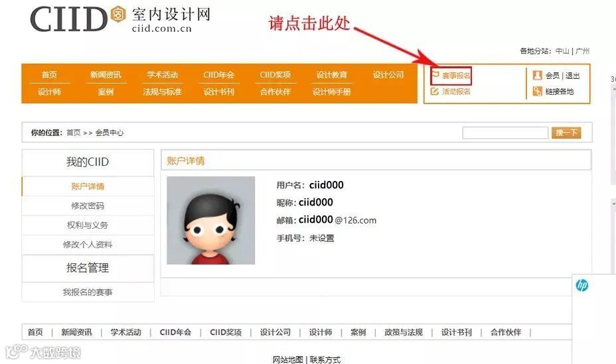Click footer link 设计书刊
The width and height of the screenshot is (616, 364).
[x=457, y=332]
